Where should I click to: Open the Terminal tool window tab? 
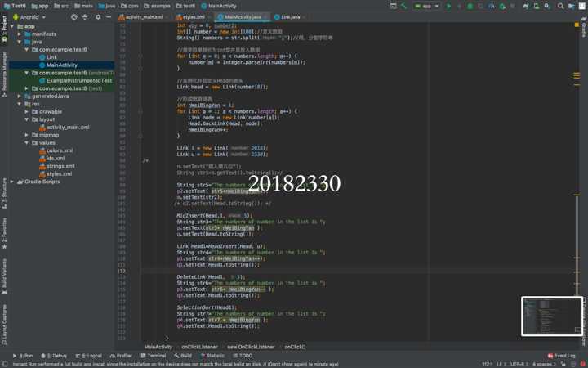153,356
